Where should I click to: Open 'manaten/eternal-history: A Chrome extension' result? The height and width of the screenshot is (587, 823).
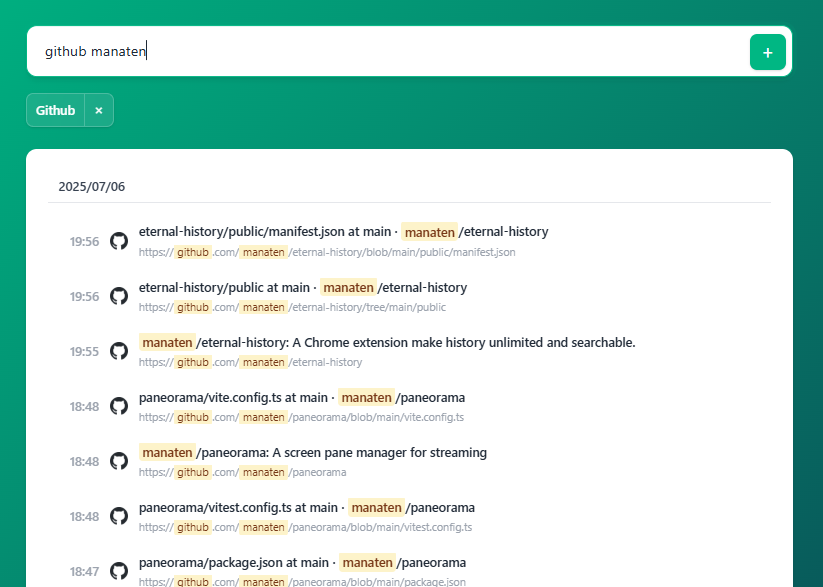coord(387,342)
